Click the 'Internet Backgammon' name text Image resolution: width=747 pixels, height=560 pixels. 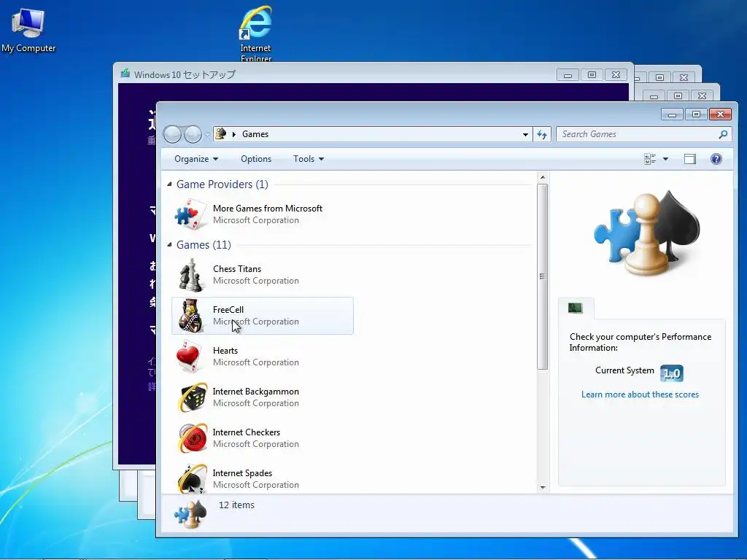tap(256, 392)
